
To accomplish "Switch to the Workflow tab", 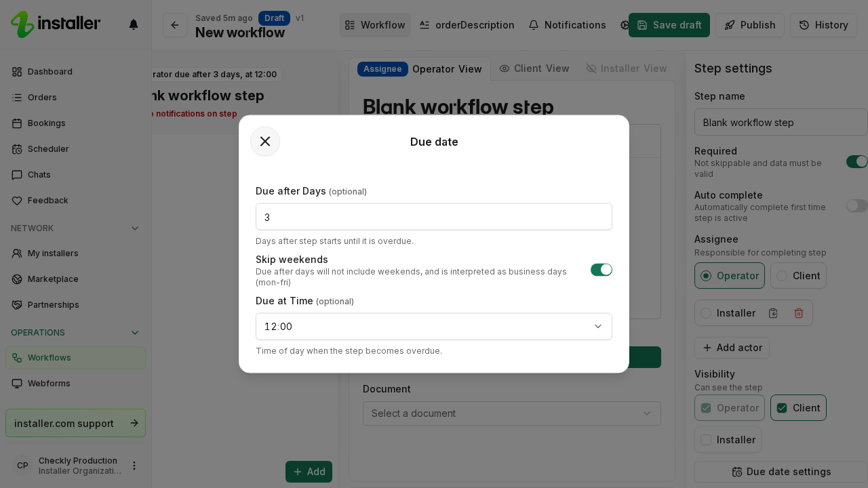I will (375, 25).
